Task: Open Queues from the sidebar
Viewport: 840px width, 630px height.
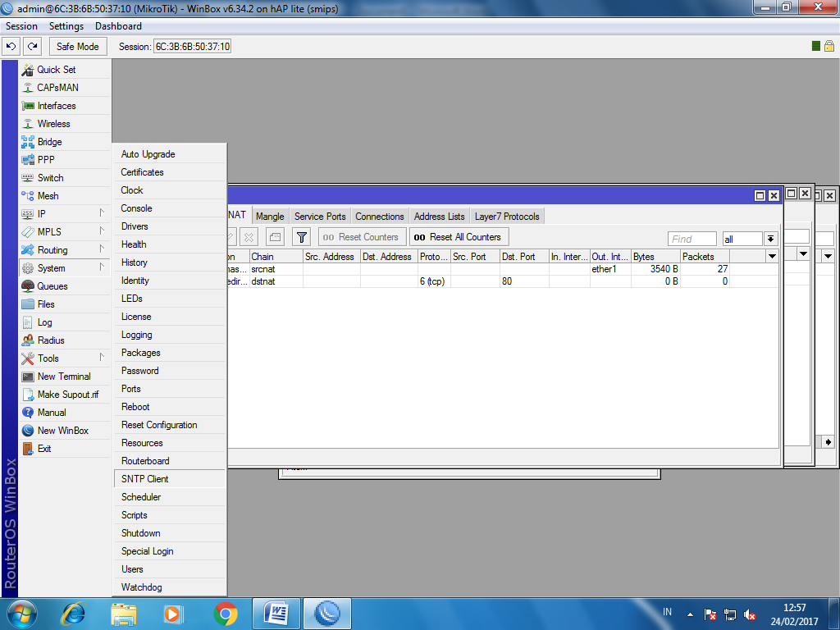Action: click(x=65, y=286)
